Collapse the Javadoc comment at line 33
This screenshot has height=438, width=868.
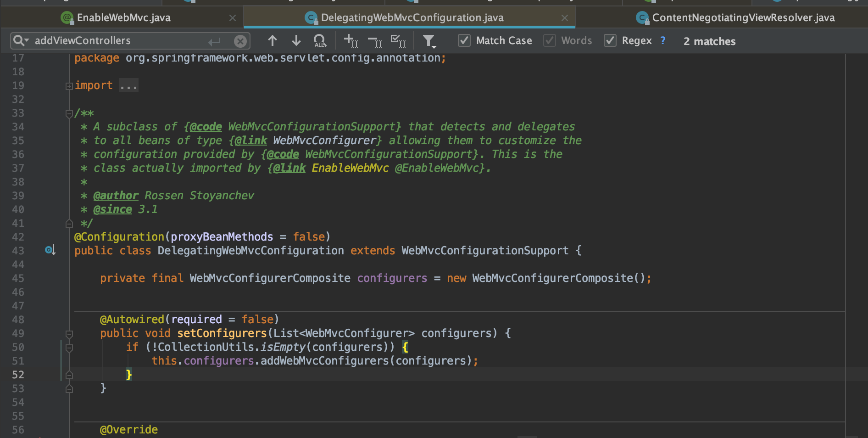coord(69,113)
